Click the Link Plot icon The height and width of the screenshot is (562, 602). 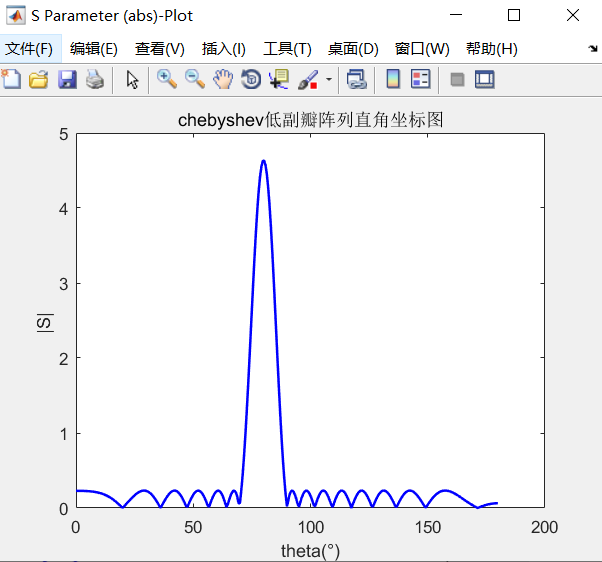(x=357, y=79)
